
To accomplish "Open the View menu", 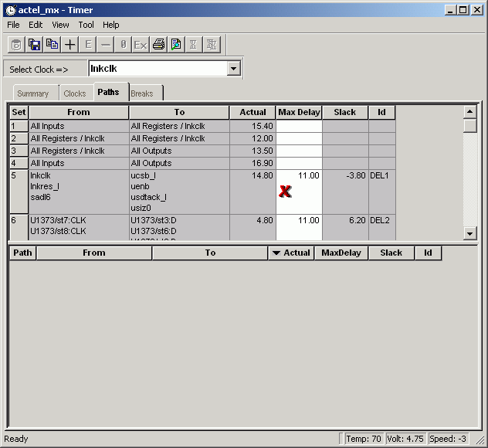I will [x=60, y=25].
